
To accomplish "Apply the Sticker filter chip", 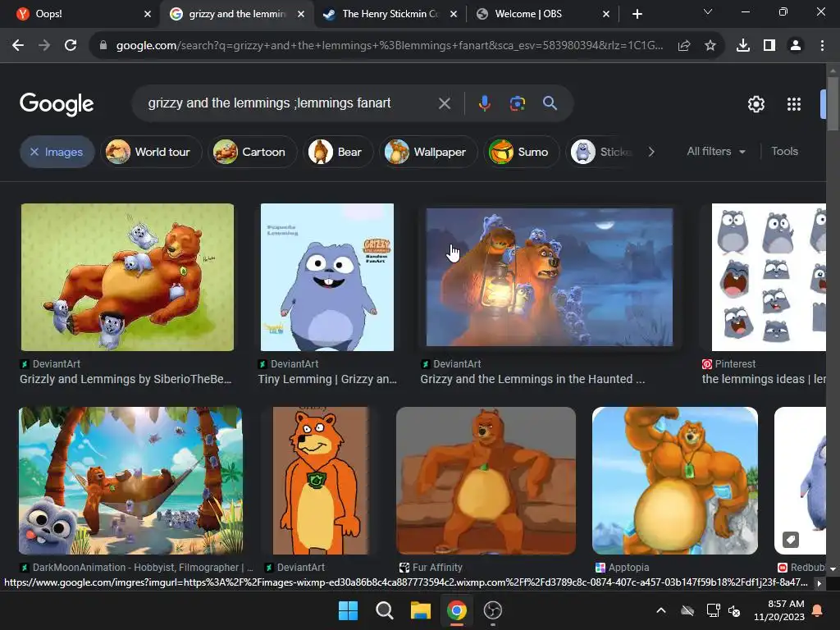I will (601, 152).
